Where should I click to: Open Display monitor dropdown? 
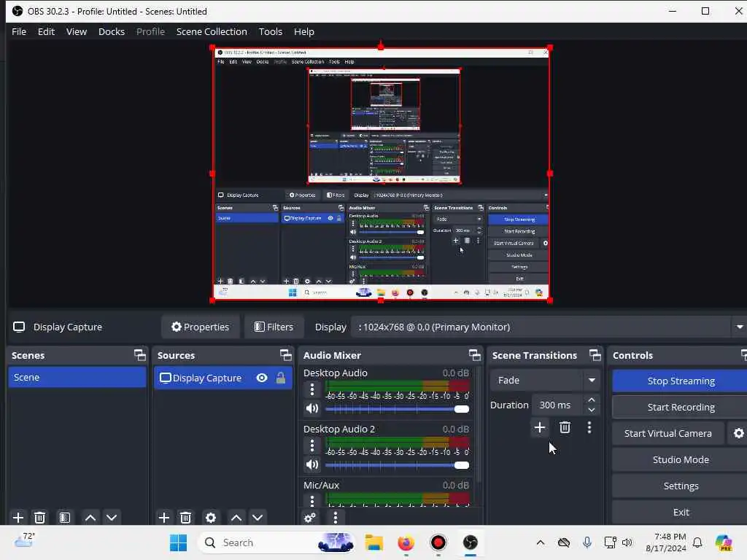coord(548,327)
